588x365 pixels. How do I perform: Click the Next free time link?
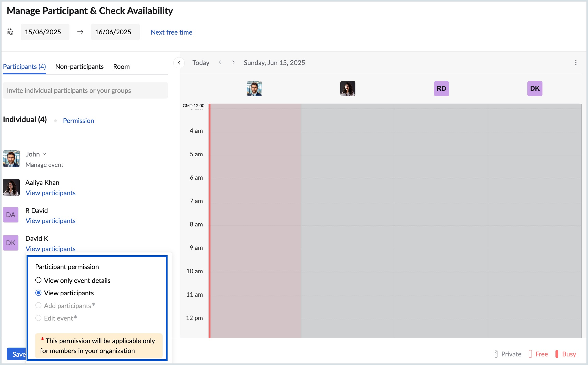[171, 32]
